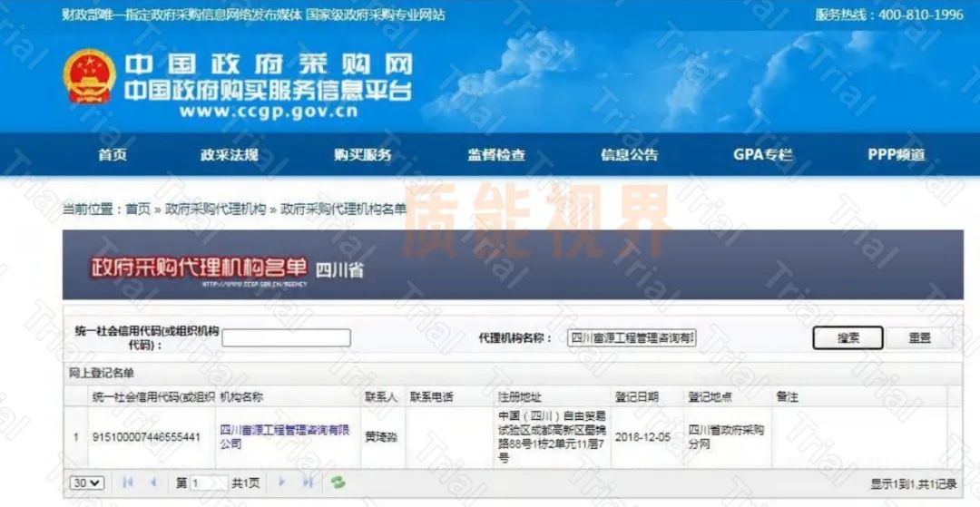The image size is (980, 507).
Task: Click the 注册地址 column header
Action: (552, 397)
